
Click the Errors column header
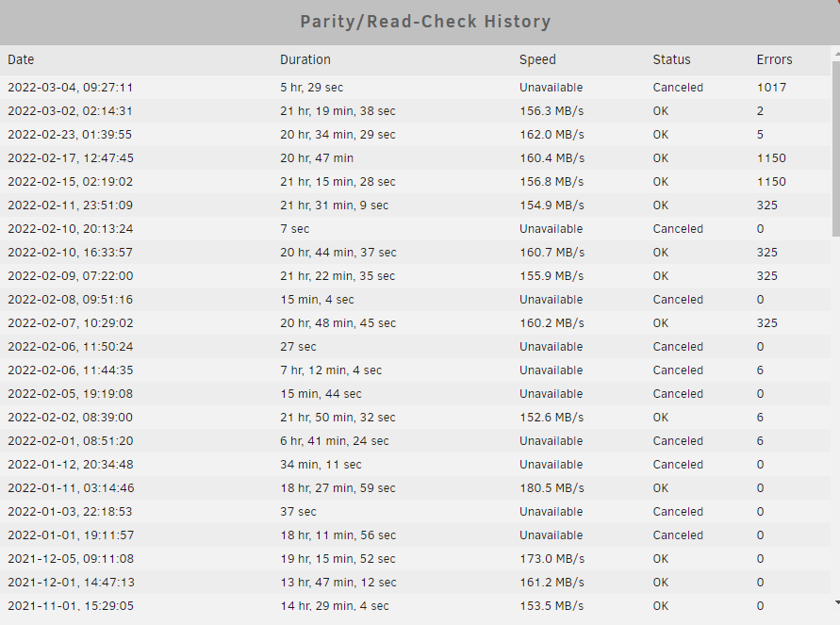[x=774, y=59]
